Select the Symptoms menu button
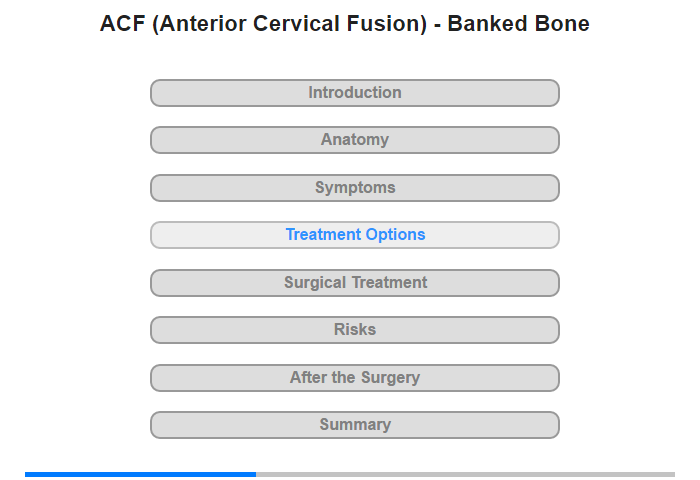This screenshot has width=700, height=480. pyautogui.click(x=354, y=188)
